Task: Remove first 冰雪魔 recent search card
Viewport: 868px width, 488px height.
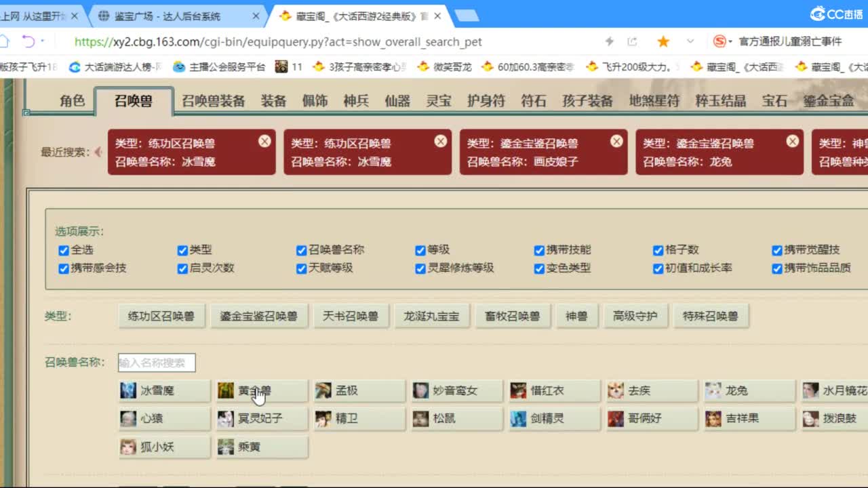Action: (x=264, y=141)
